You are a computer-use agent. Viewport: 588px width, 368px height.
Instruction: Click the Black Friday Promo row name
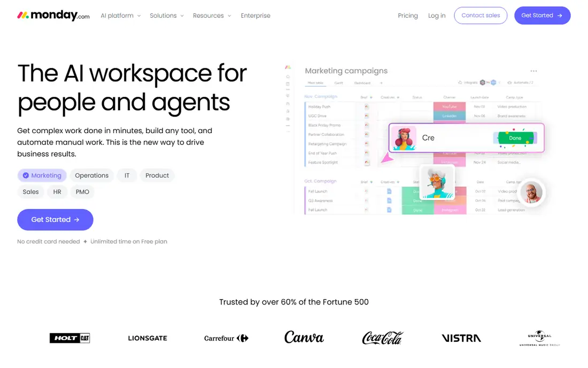tap(324, 125)
